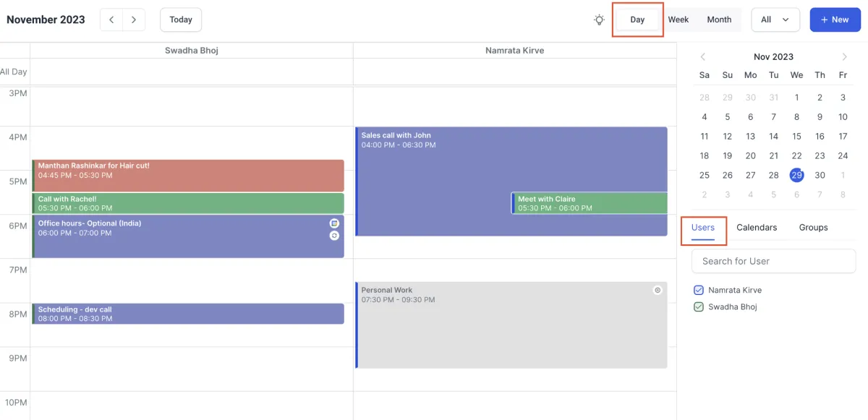Click the Google Calendar icon on Office hours event
This screenshot has height=420, width=868.
(334, 223)
